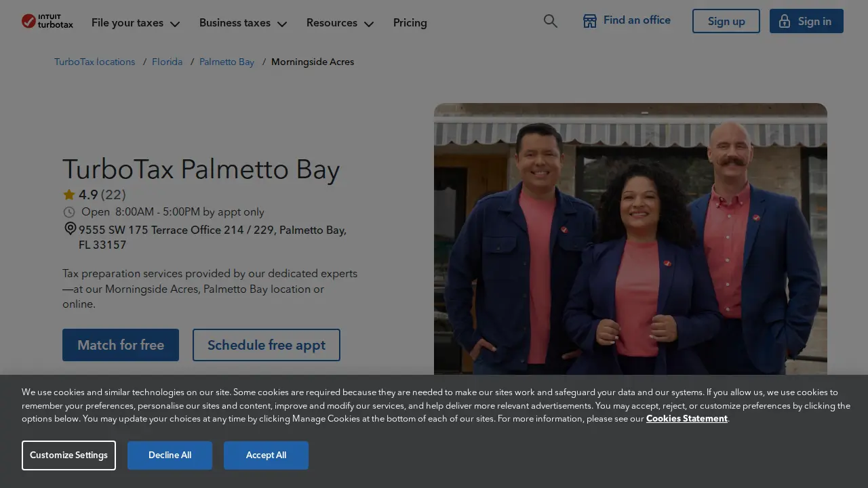Expand the File your taxes menu
868x488 pixels.
(136, 22)
